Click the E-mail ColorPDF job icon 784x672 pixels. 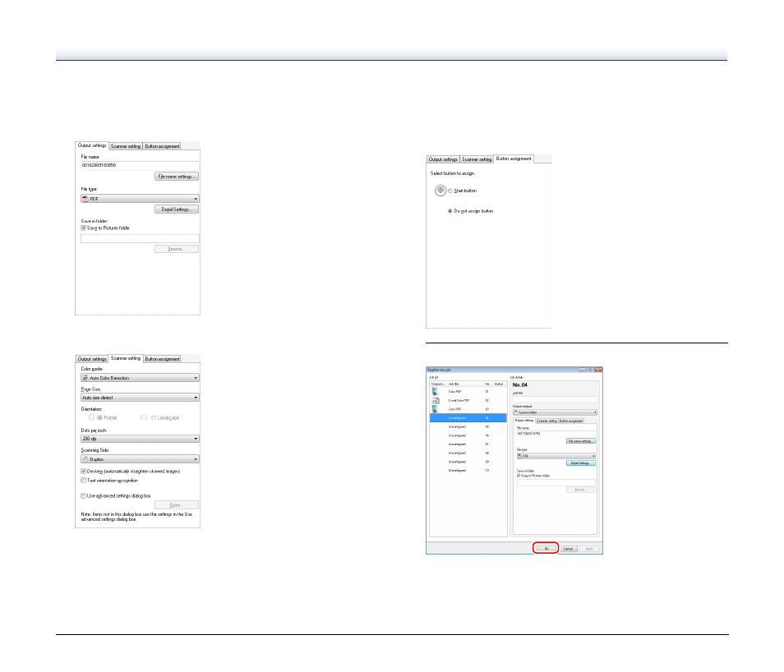435,401
